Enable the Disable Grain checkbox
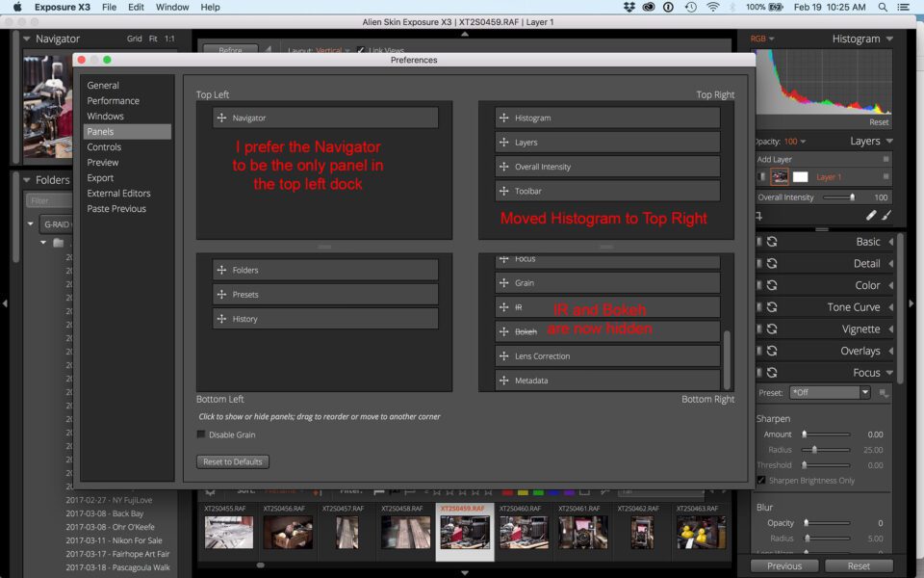This screenshot has height=578, width=924. [x=201, y=434]
